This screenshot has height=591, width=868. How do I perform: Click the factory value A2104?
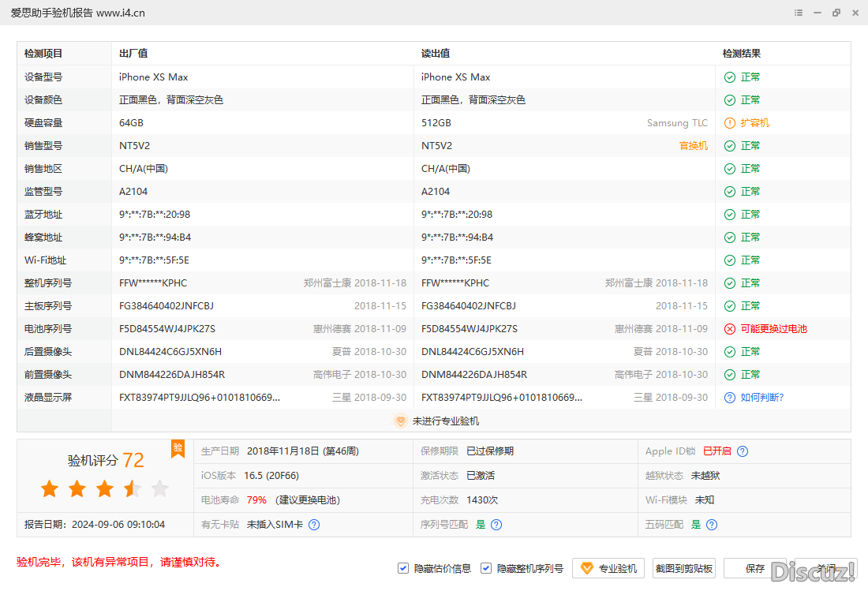(133, 192)
